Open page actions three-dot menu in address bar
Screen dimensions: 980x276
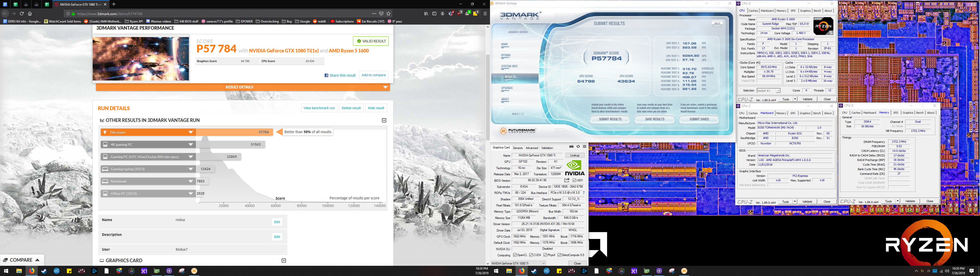pyautogui.click(x=374, y=13)
